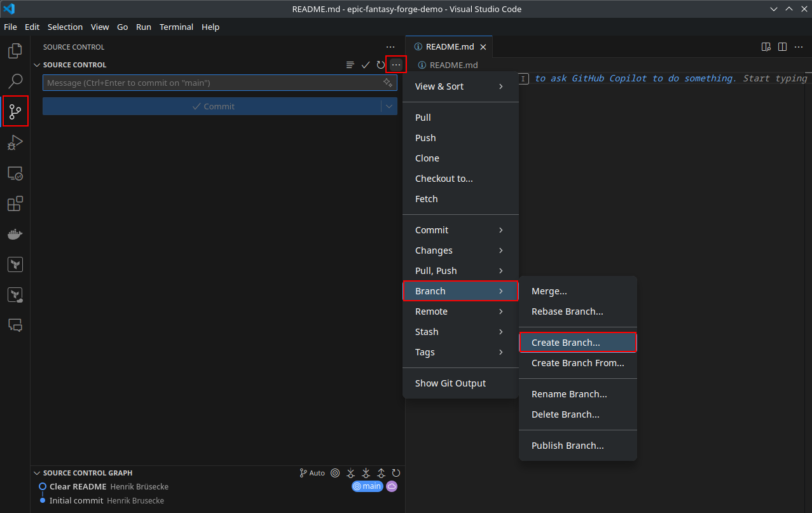
Task: Open the Source Control pane title ellipsis menu
Action: [x=390, y=47]
